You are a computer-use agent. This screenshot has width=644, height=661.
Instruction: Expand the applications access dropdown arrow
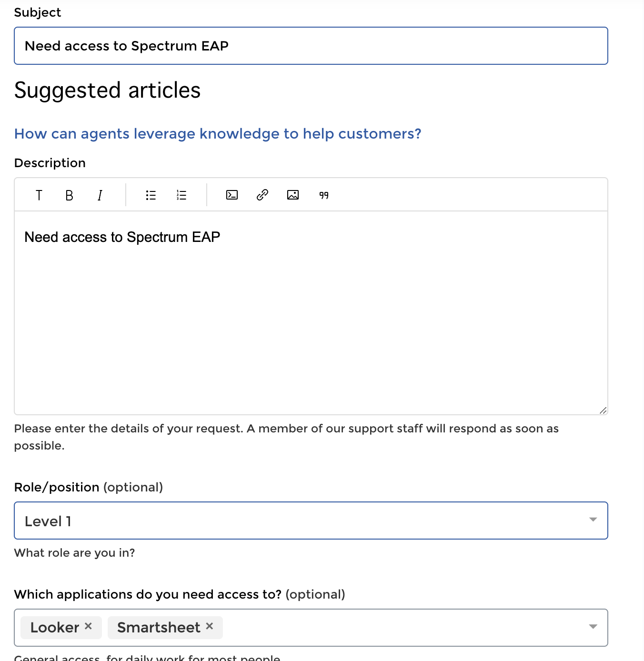pos(593,627)
